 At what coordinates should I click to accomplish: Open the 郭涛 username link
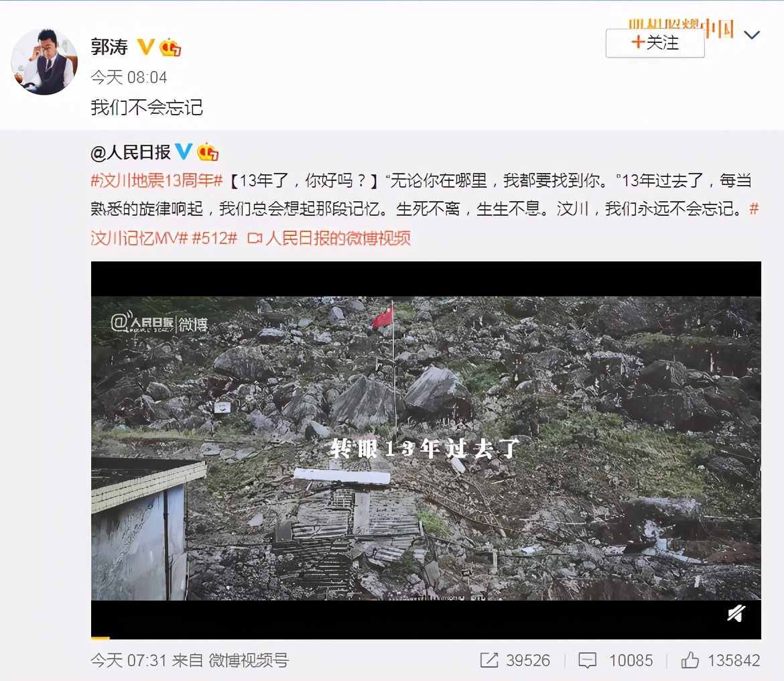coord(109,47)
